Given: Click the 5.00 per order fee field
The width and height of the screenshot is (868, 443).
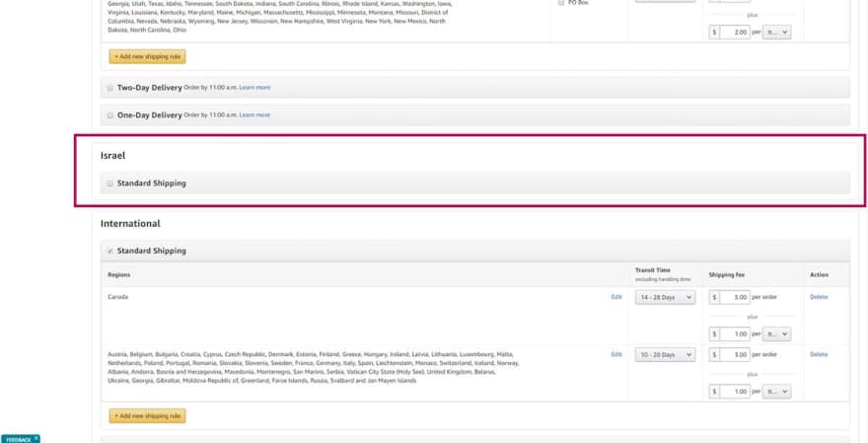Looking at the screenshot, I should pyautogui.click(x=734, y=297).
